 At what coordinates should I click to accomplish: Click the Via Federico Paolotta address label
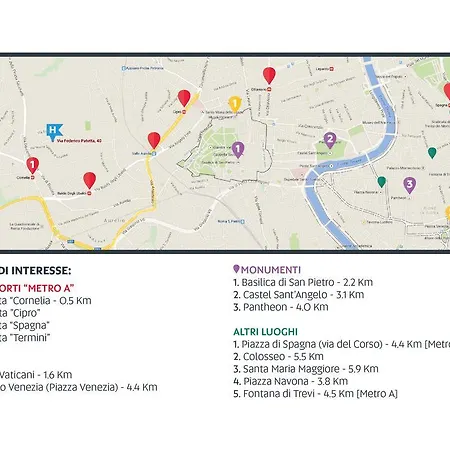click(79, 141)
